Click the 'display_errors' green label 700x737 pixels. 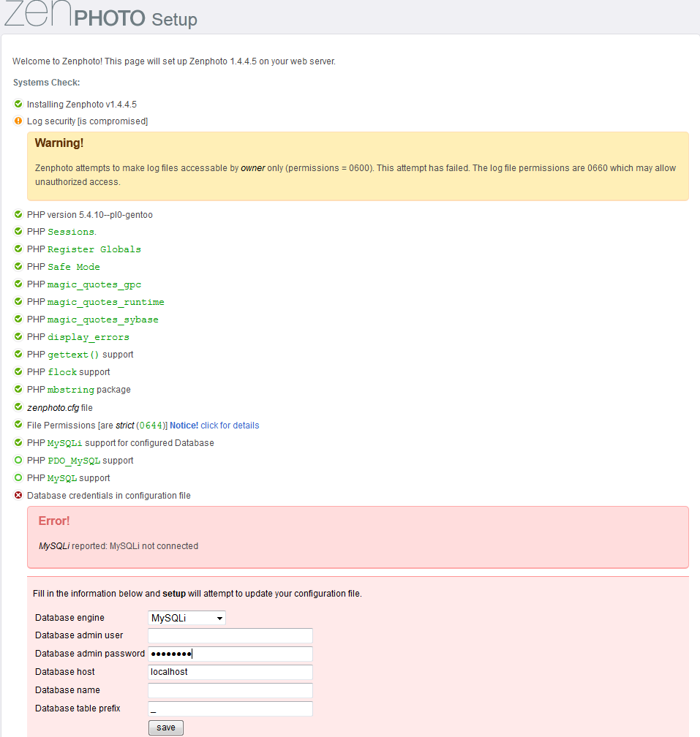[x=89, y=338]
